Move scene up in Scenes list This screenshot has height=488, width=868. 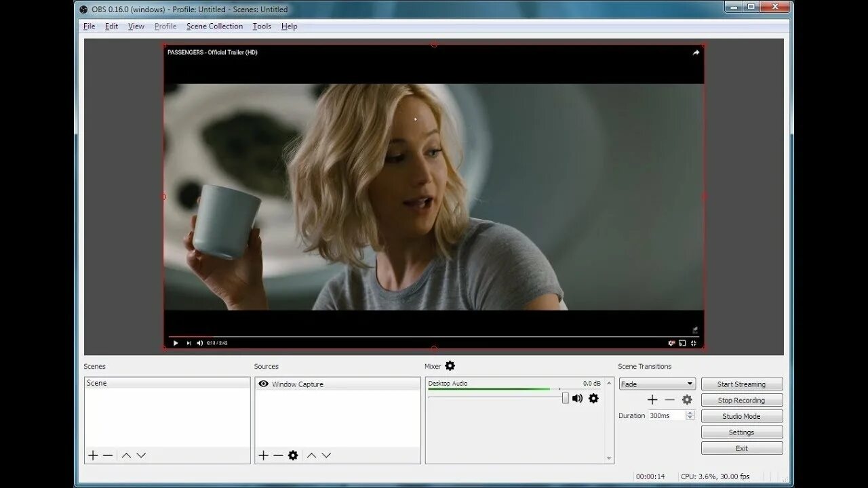(126, 455)
